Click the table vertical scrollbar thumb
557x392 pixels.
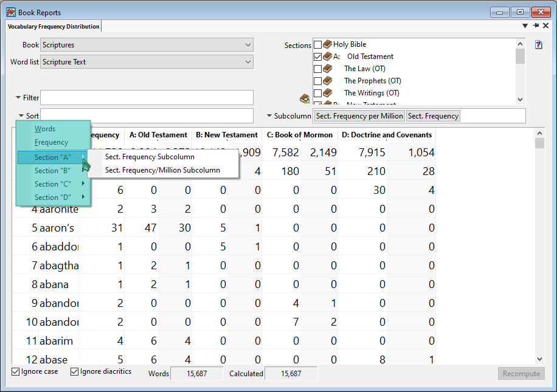click(x=539, y=143)
